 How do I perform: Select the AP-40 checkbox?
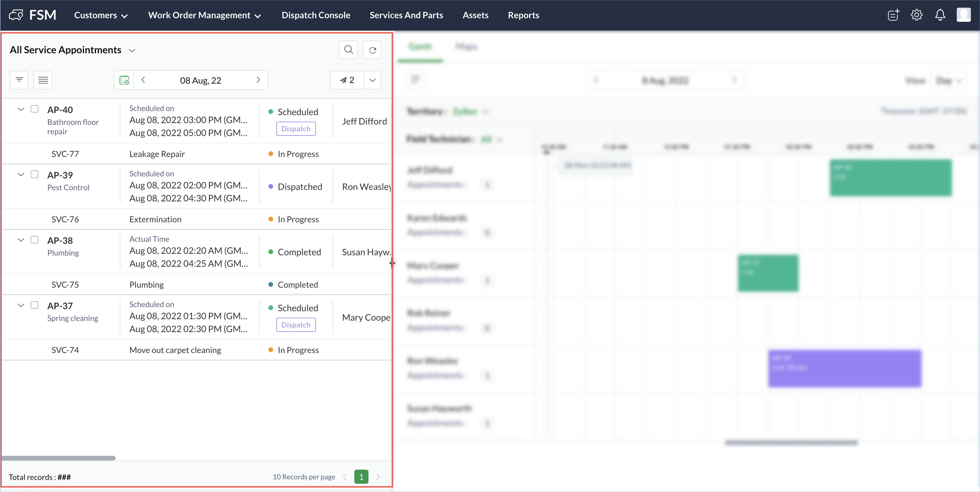click(x=35, y=109)
